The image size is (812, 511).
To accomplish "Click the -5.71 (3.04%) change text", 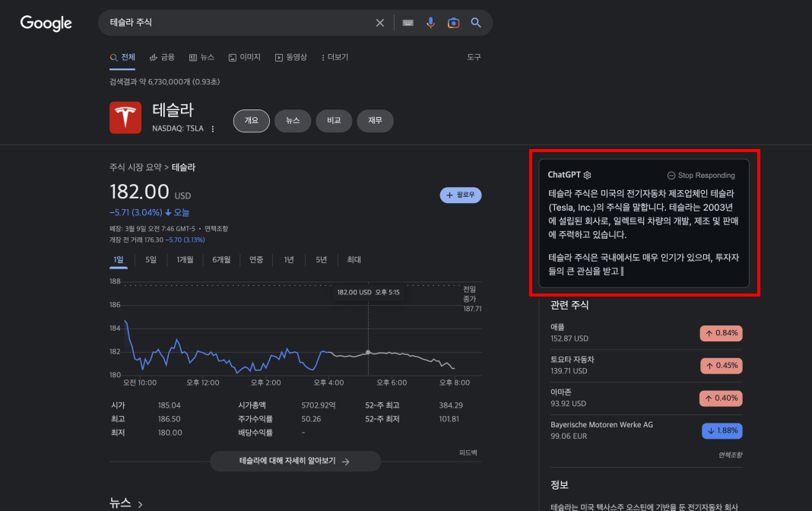I will tap(135, 213).
